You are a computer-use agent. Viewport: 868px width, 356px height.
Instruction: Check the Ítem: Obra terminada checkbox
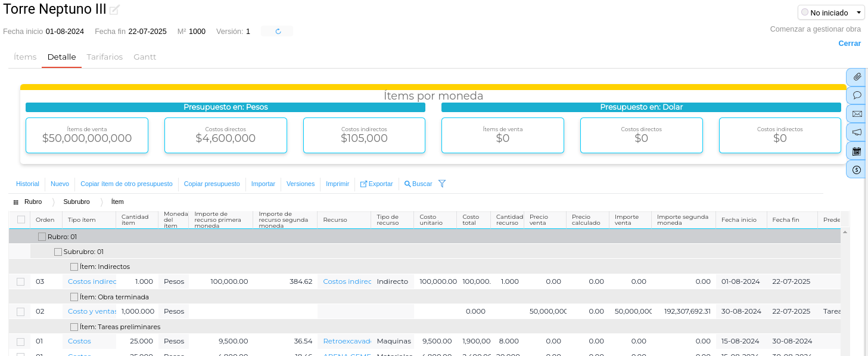point(74,297)
